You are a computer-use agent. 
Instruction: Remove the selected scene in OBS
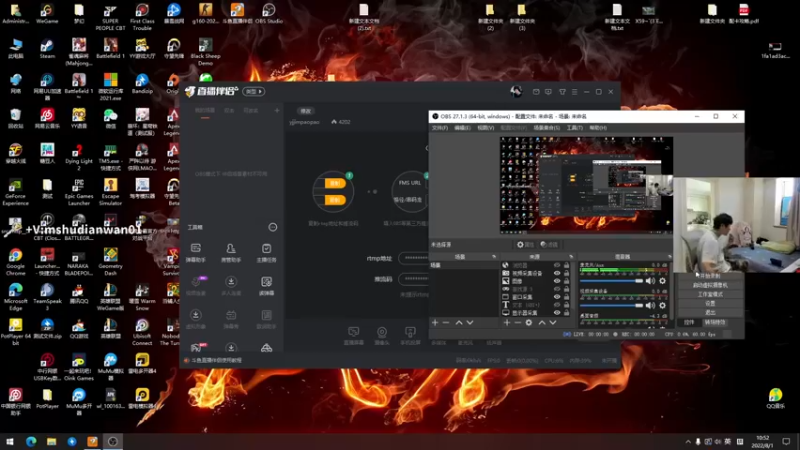pyautogui.click(x=446, y=322)
